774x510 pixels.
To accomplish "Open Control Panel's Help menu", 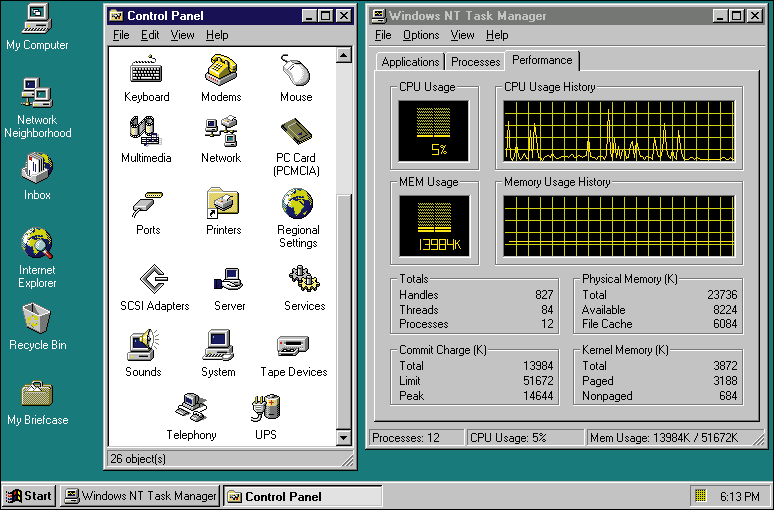I will 217,35.
